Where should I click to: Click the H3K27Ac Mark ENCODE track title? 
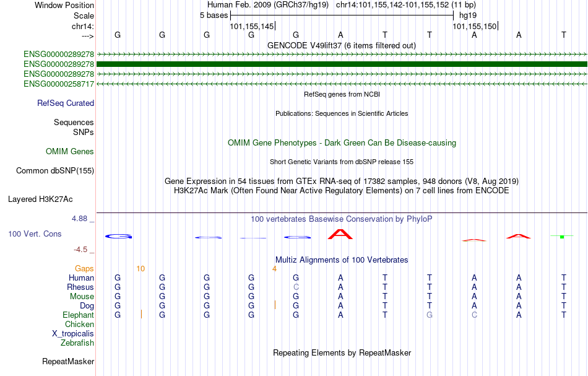point(342,191)
